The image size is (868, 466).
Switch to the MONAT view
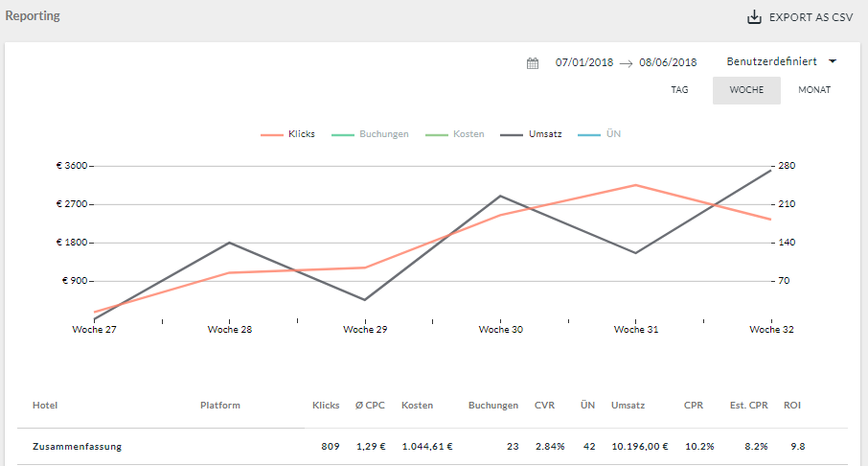pos(814,90)
